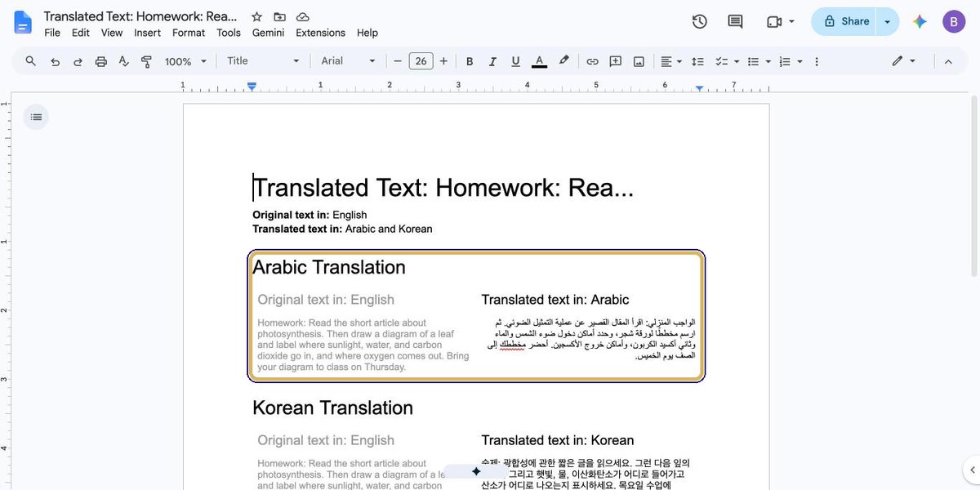Screen dimensions: 980x490
Task: Open the File menu
Action: point(52,33)
